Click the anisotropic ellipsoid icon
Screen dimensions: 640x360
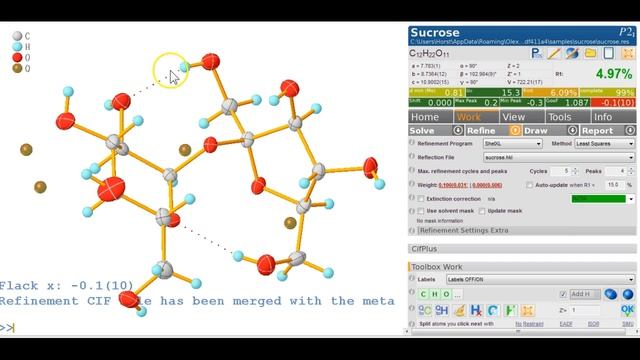coord(611,294)
